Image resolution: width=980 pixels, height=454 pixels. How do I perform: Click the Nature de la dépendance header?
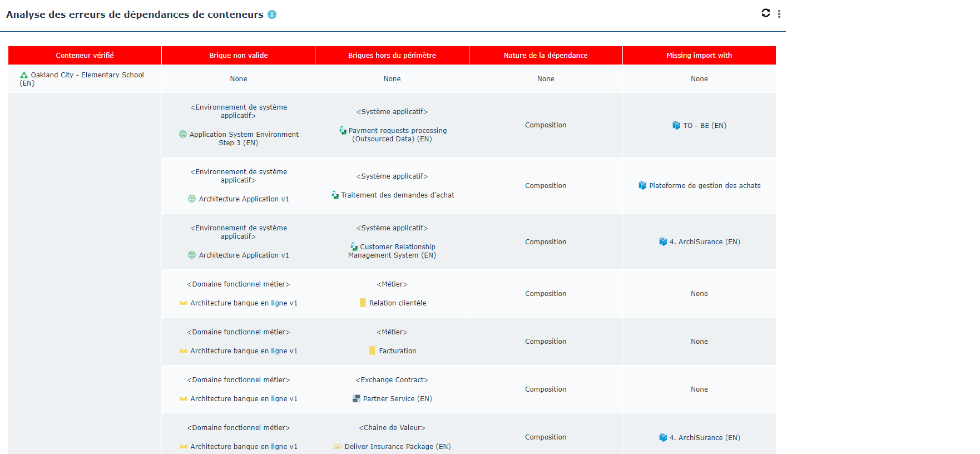545,55
